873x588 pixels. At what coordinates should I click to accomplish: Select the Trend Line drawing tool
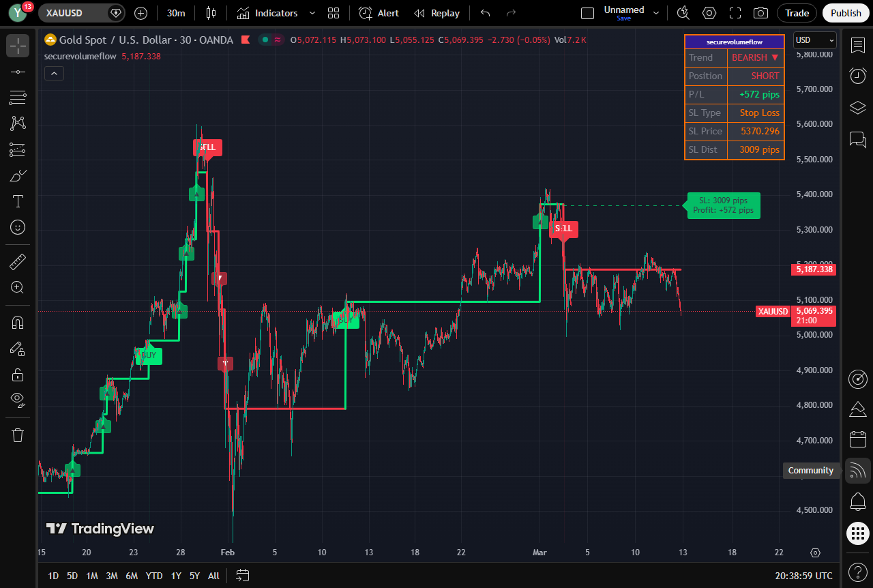pyautogui.click(x=18, y=72)
